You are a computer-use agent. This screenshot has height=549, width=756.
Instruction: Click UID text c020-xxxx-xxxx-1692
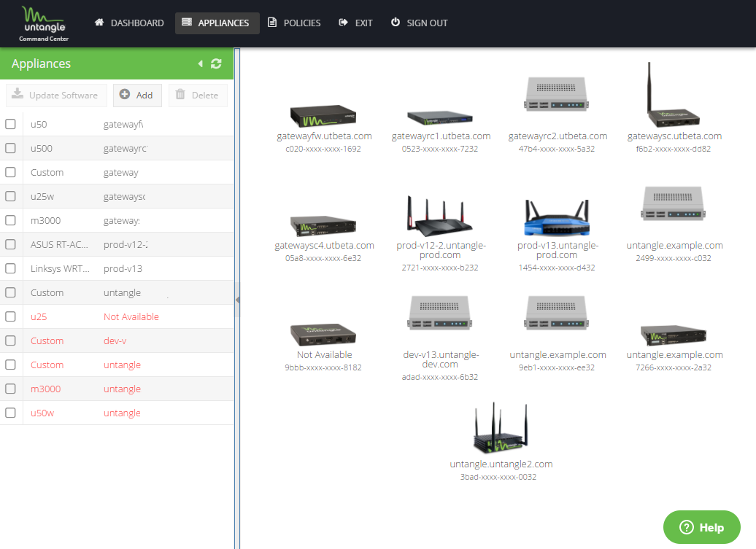[323, 149]
